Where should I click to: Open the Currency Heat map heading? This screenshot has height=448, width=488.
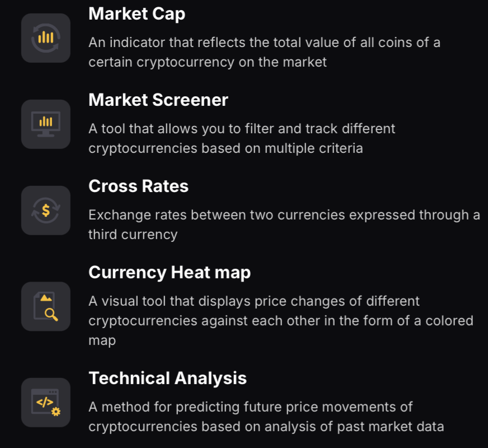170,273
